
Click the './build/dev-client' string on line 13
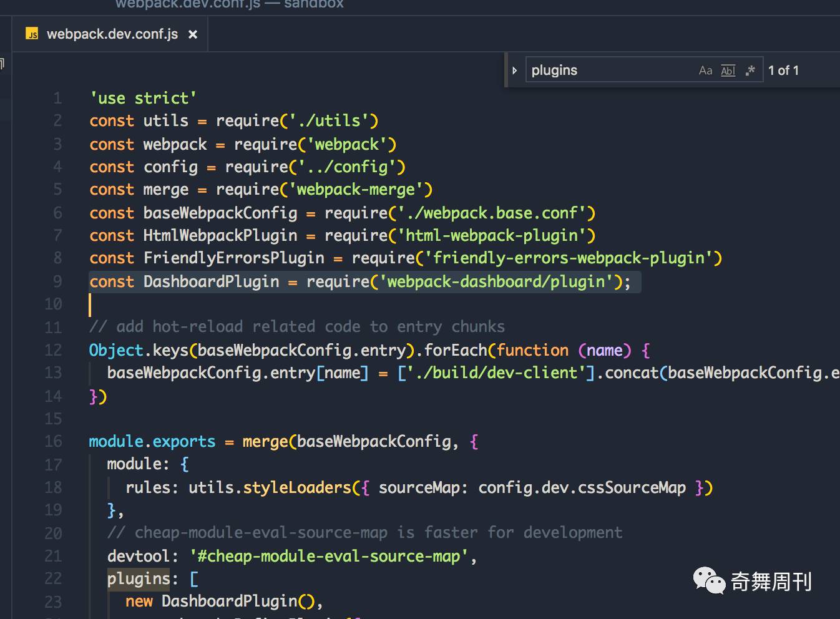[496, 373]
